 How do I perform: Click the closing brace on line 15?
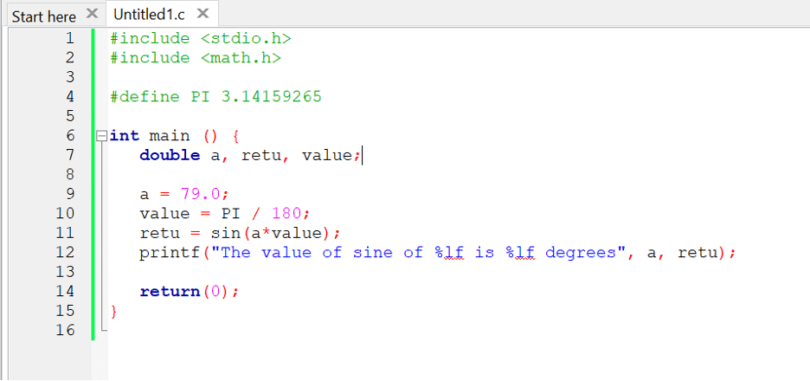coord(114,311)
